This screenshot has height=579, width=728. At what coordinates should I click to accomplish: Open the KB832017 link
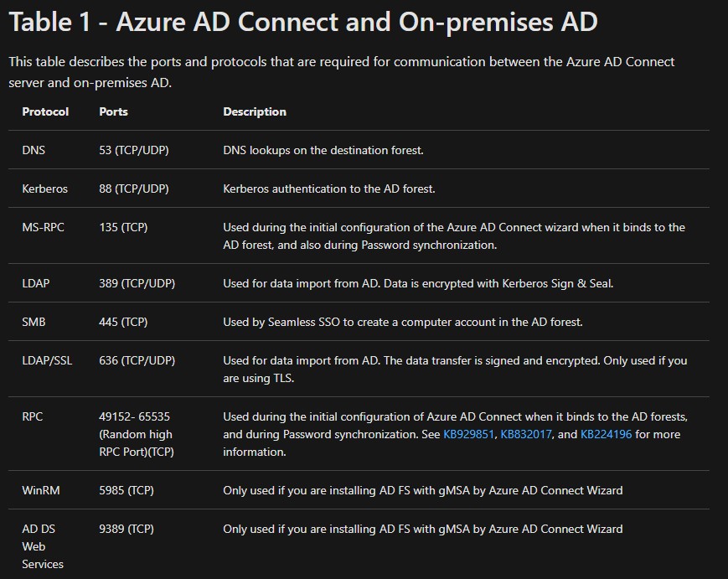(525, 434)
